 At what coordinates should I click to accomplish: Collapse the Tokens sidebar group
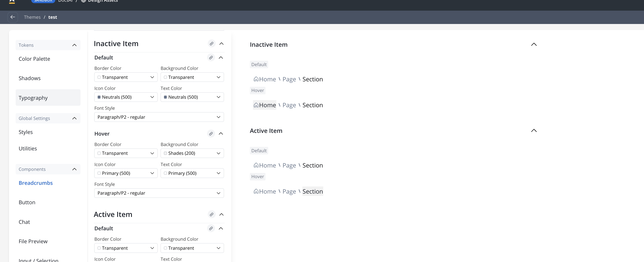[74, 45]
